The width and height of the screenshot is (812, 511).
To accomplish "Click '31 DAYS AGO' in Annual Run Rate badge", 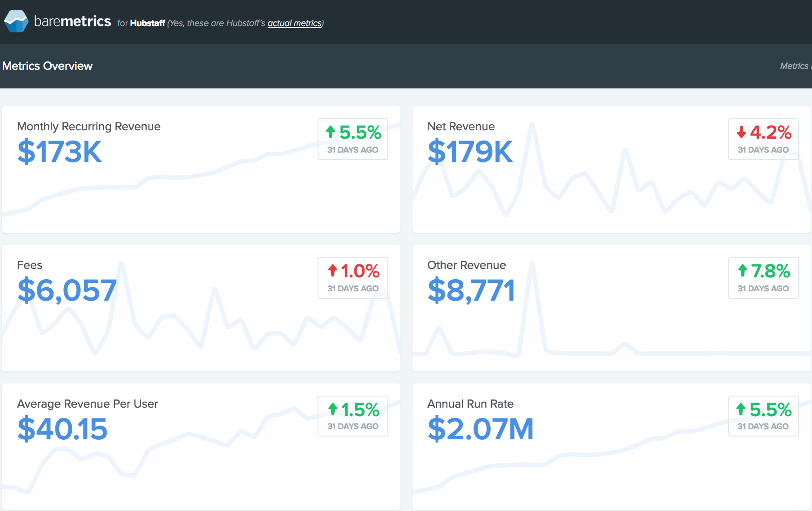I will [764, 426].
